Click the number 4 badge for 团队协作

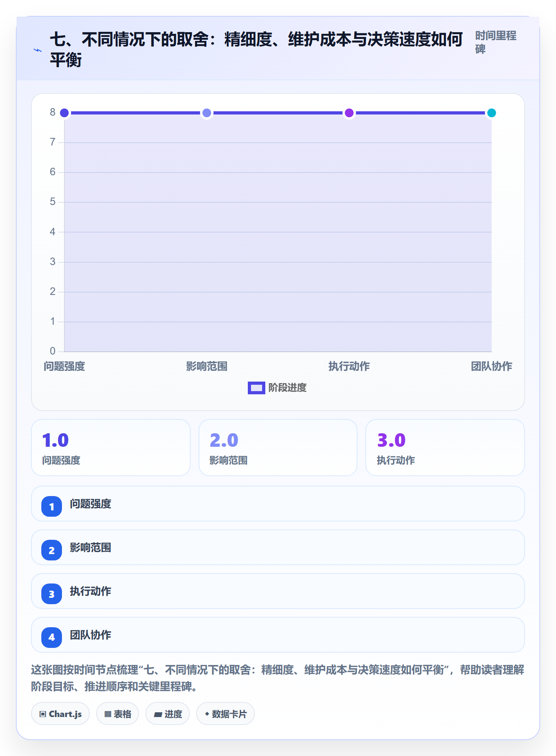pos(52,638)
